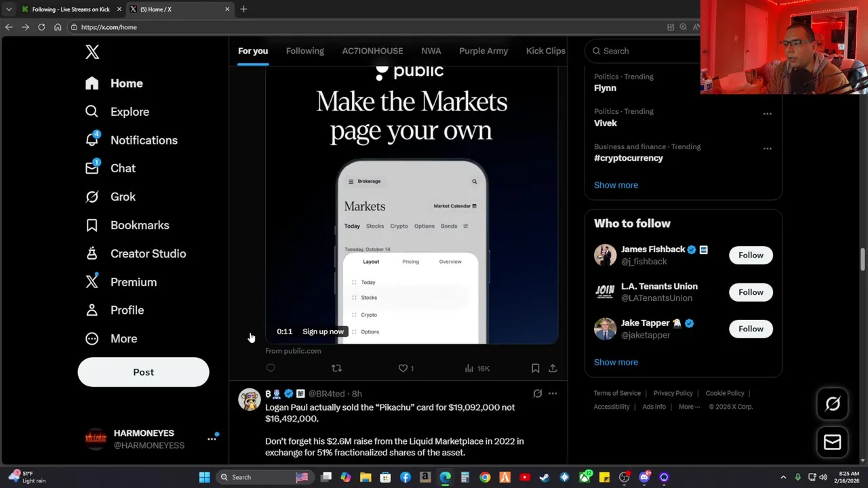Open the Ads info footer link
The width and height of the screenshot is (868, 488).
[x=654, y=407]
